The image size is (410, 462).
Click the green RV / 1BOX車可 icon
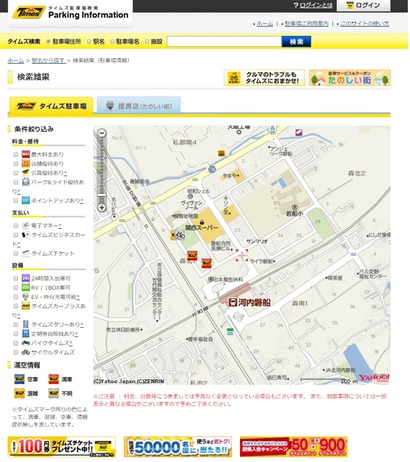click(26, 287)
